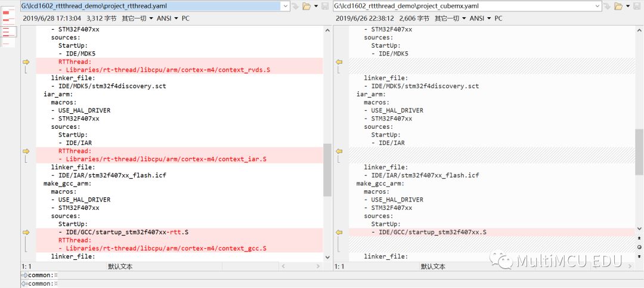The width and height of the screenshot is (644, 288).
Task: Open right pane ANSI encoding dropdown
Action: pyautogui.click(x=481, y=18)
